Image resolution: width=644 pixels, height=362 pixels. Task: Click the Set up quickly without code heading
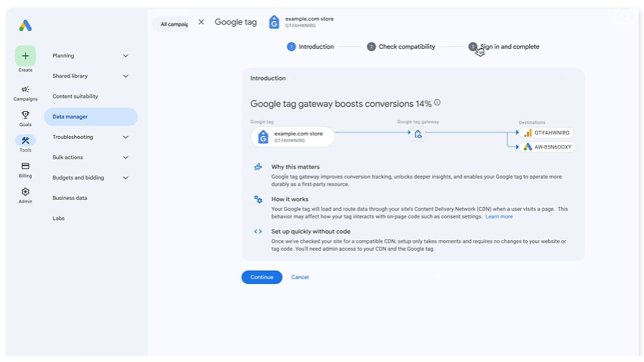pos(311,232)
